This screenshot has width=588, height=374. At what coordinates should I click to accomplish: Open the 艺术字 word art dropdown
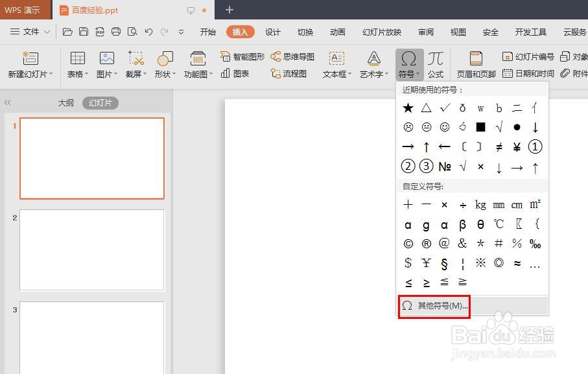click(374, 64)
